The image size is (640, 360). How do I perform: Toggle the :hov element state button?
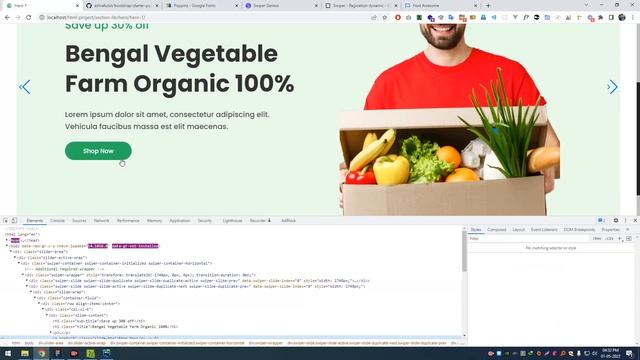click(x=597, y=238)
